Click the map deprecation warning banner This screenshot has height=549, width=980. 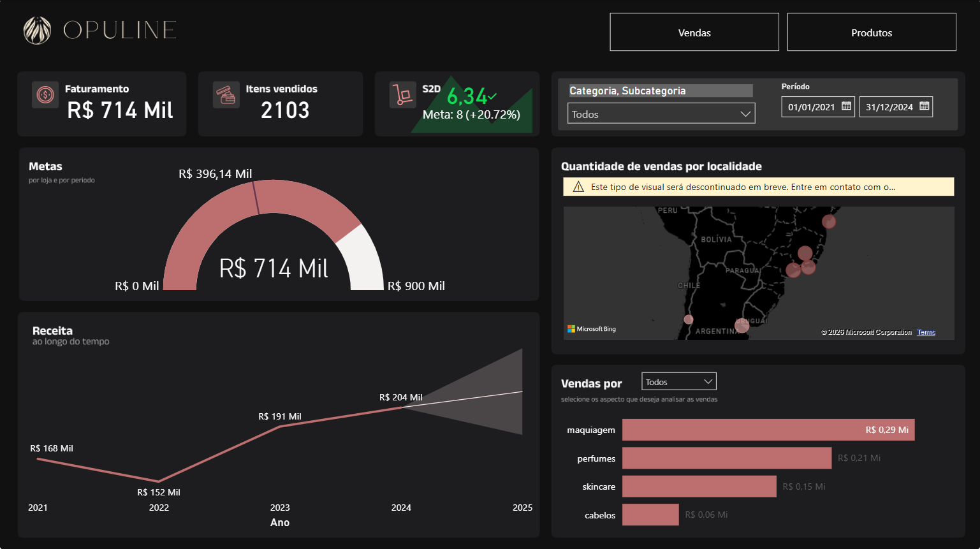click(759, 187)
